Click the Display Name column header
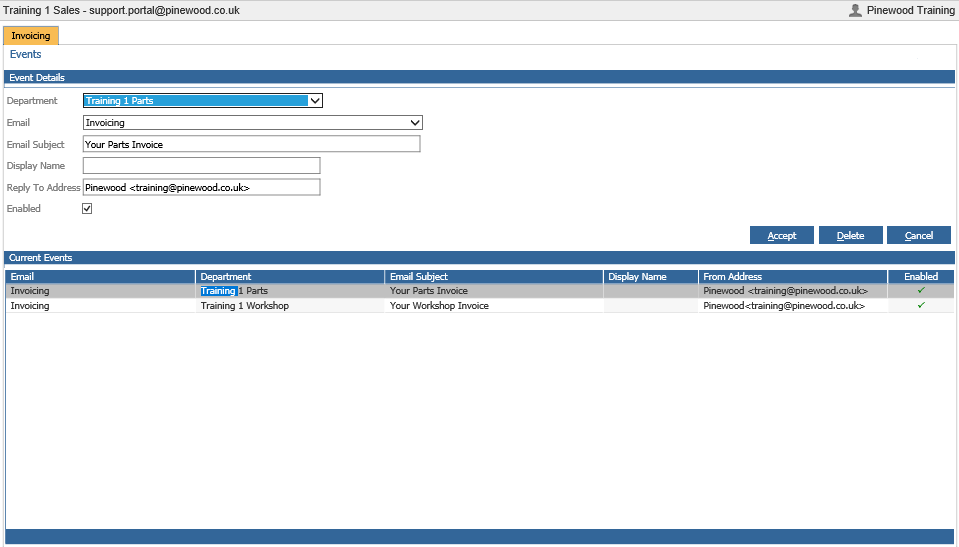 pos(651,277)
